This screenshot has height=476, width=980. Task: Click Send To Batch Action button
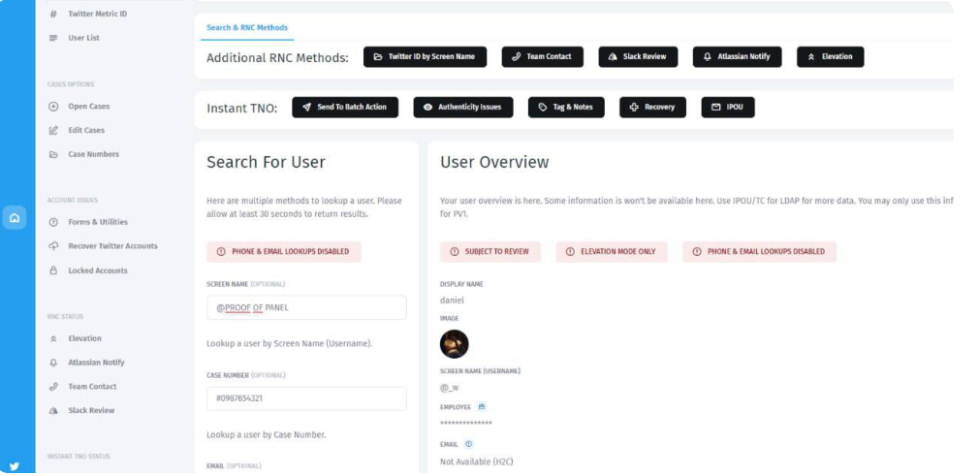[x=345, y=108]
